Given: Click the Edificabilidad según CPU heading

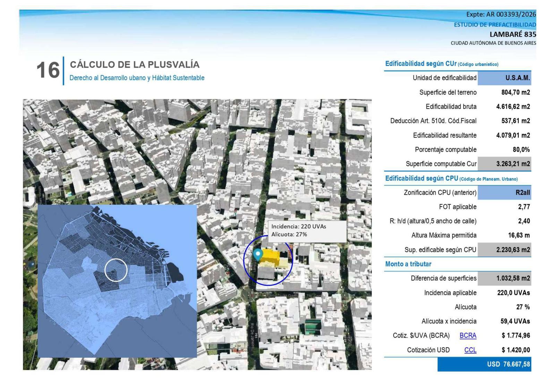Looking at the screenshot, I should pos(451,179).
